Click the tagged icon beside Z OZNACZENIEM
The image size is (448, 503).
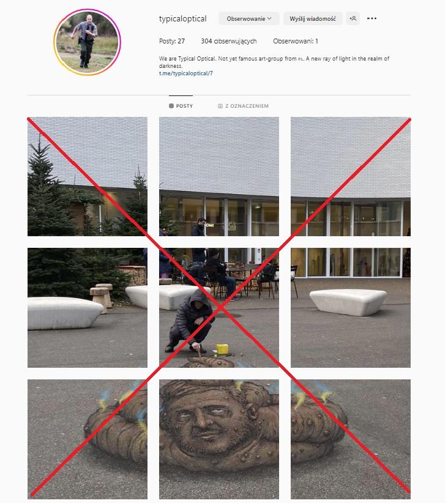(222, 106)
